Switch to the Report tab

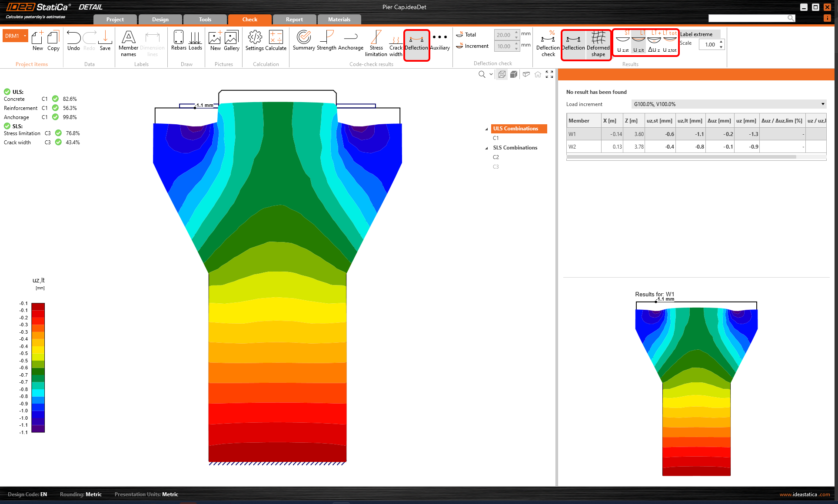click(294, 20)
